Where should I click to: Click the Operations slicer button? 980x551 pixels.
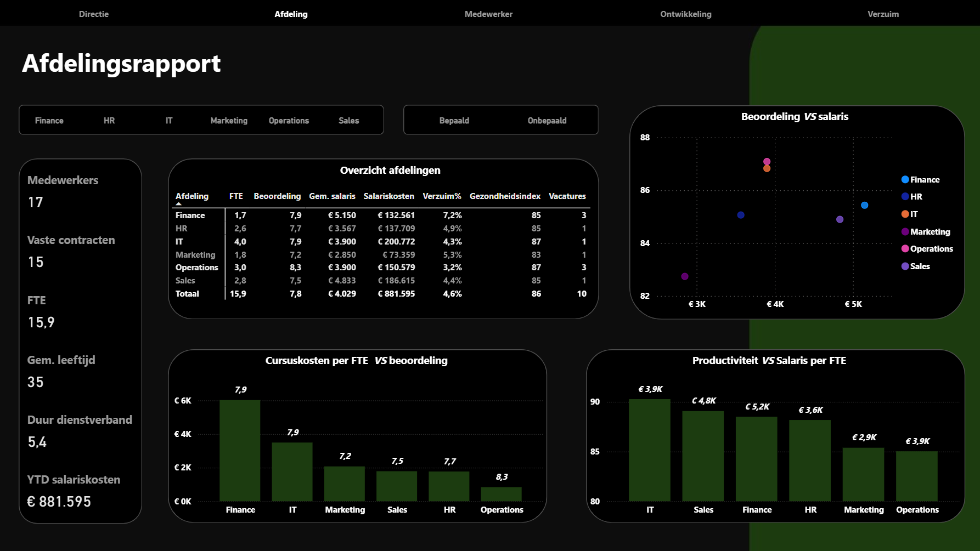(x=289, y=121)
